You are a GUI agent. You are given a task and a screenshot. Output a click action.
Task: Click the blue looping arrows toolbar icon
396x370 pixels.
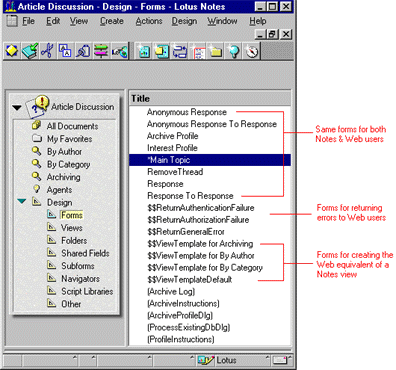(180, 51)
